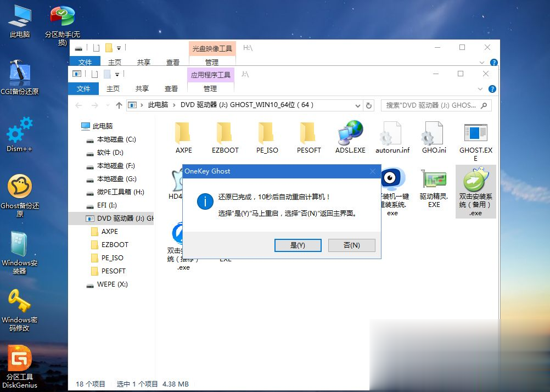The height and width of the screenshot is (392, 550).
Task: Open quick access toolbar dropdown in H:\ window
Action: tap(119, 48)
